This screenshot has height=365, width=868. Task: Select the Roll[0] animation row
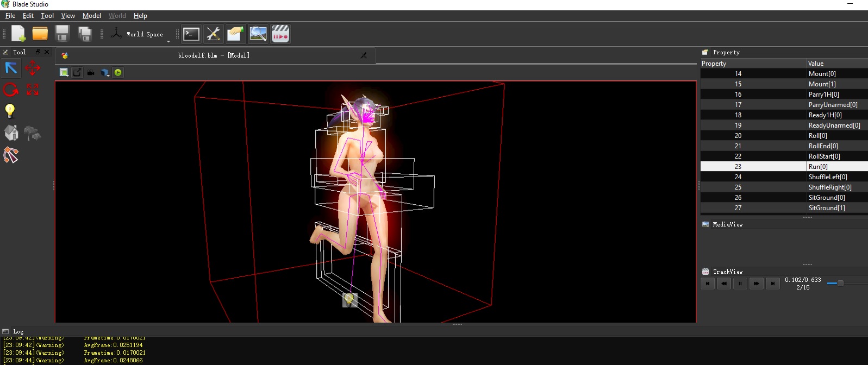click(x=784, y=136)
